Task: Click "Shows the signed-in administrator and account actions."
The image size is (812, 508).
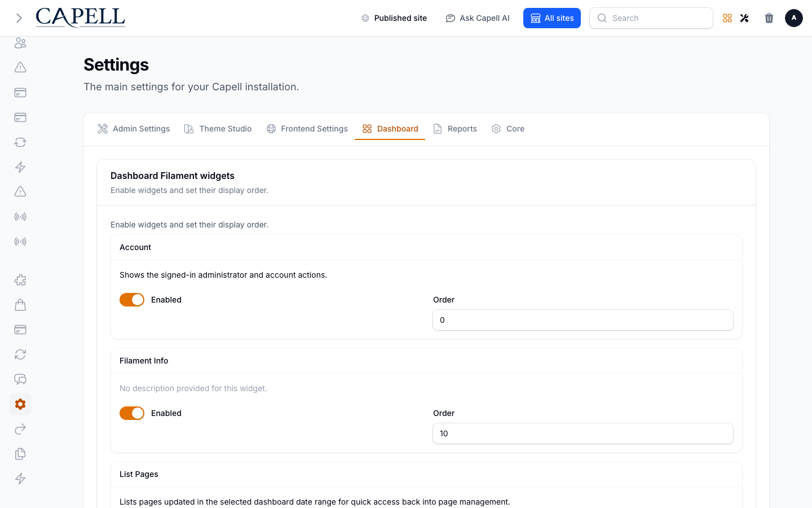Action: 223,275
